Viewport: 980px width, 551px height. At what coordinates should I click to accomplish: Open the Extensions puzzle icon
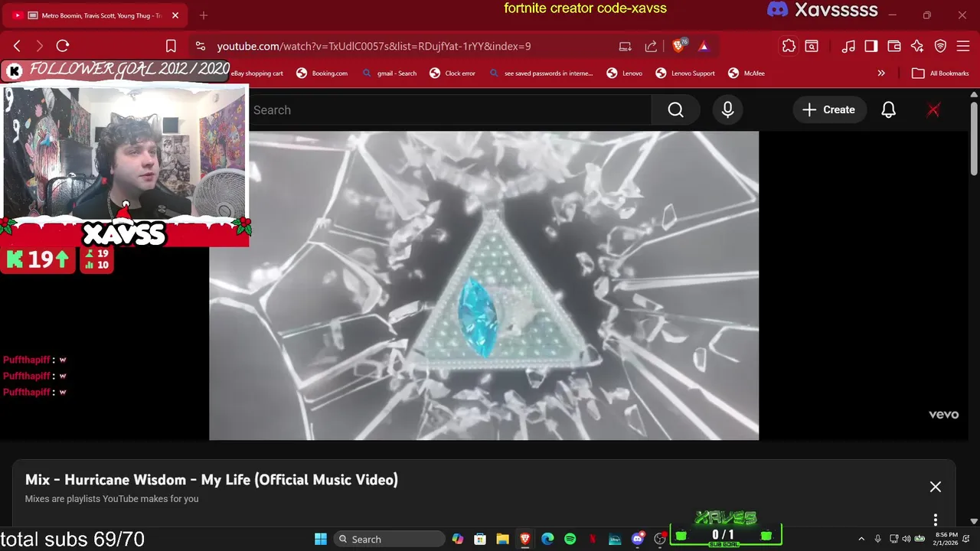click(789, 46)
